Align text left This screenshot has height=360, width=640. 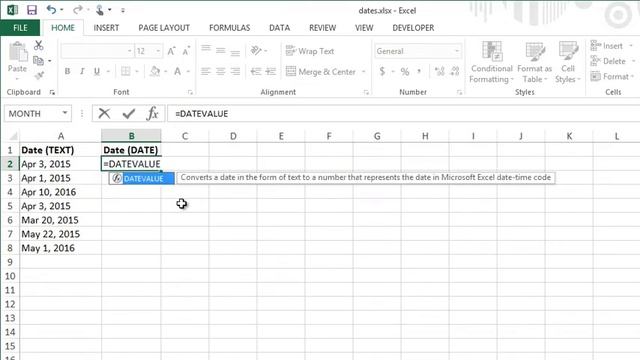206,72
